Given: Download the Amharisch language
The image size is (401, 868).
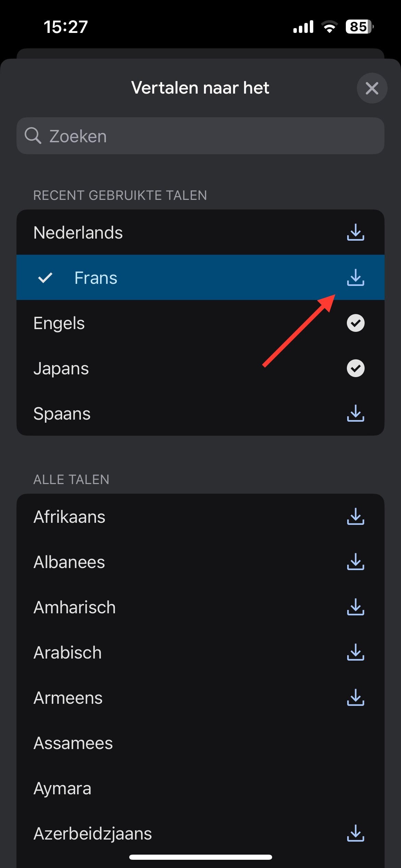Looking at the screenshot, I should [356, 608].
